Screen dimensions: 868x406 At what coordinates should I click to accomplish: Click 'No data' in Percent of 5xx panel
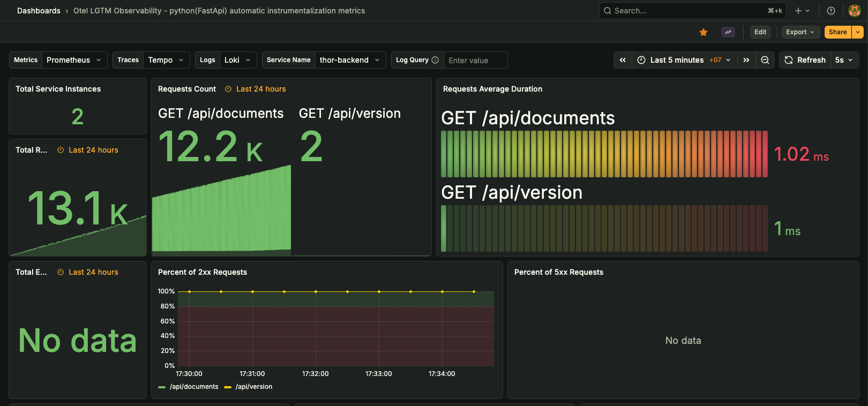pyautogui.click(x=683, y=341)
